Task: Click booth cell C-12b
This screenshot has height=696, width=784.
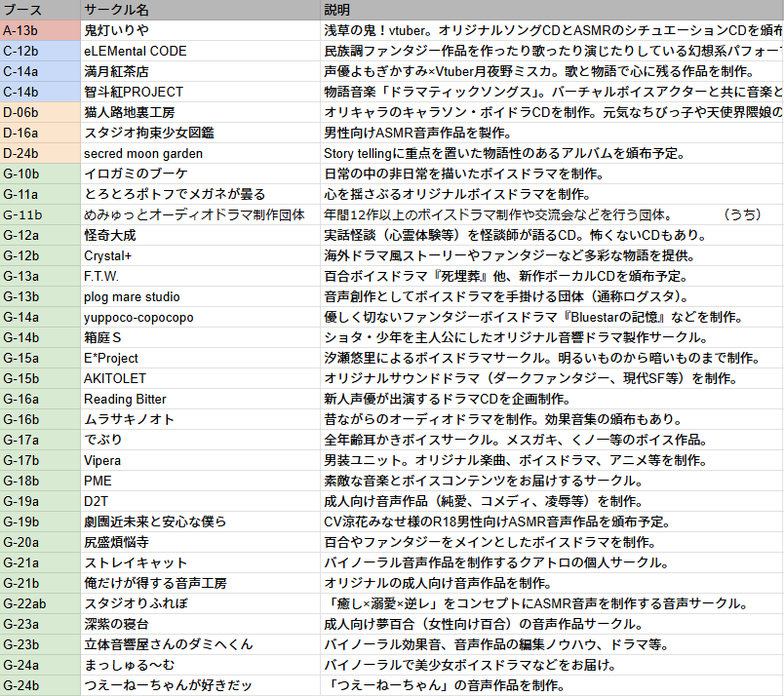Action: (40, 51)
